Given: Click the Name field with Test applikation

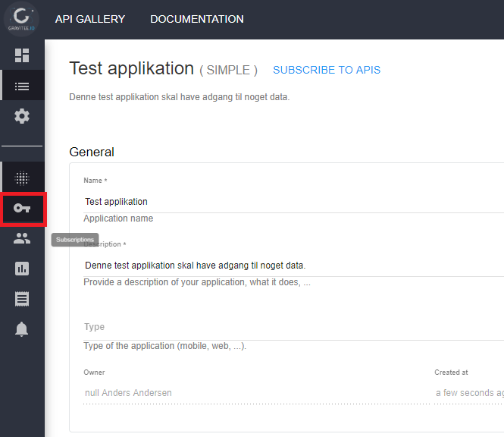Looking at the screenshot, I should (x=288, y=202).
